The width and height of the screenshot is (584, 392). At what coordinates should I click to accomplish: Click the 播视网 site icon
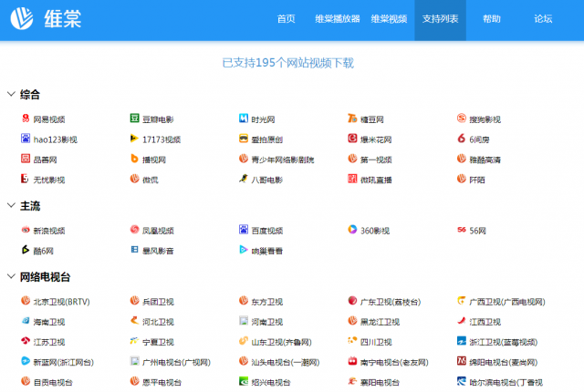134,159
